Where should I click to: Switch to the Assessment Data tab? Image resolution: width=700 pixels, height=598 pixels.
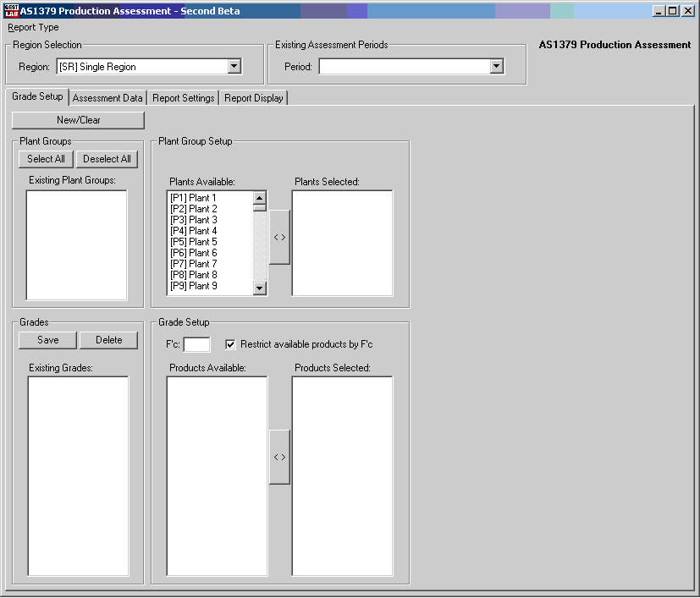[x=107, y=98]
